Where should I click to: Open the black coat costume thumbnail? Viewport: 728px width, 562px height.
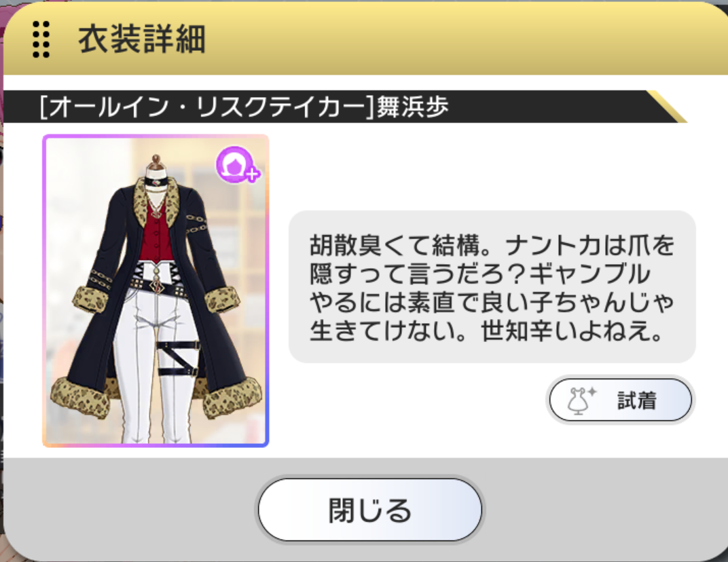156,291
